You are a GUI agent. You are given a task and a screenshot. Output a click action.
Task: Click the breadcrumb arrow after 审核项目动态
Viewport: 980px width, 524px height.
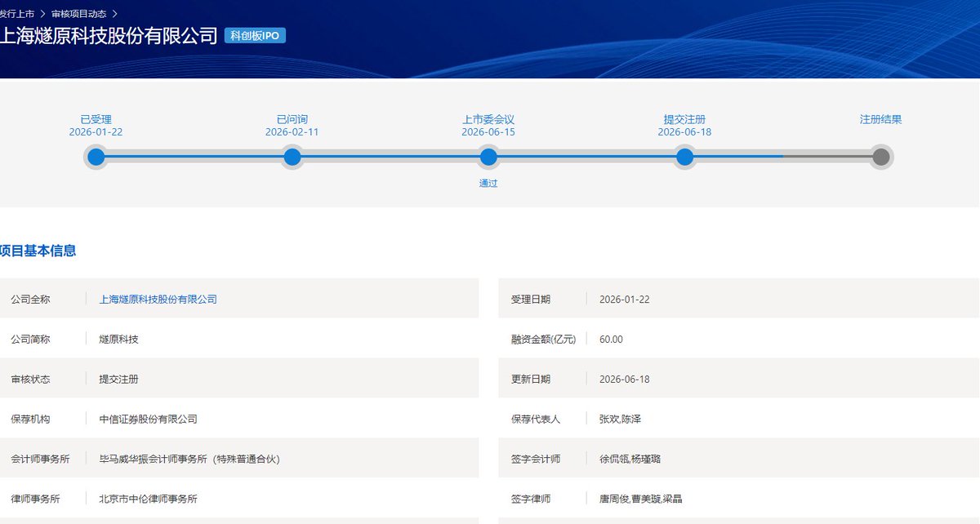point(114,14)
